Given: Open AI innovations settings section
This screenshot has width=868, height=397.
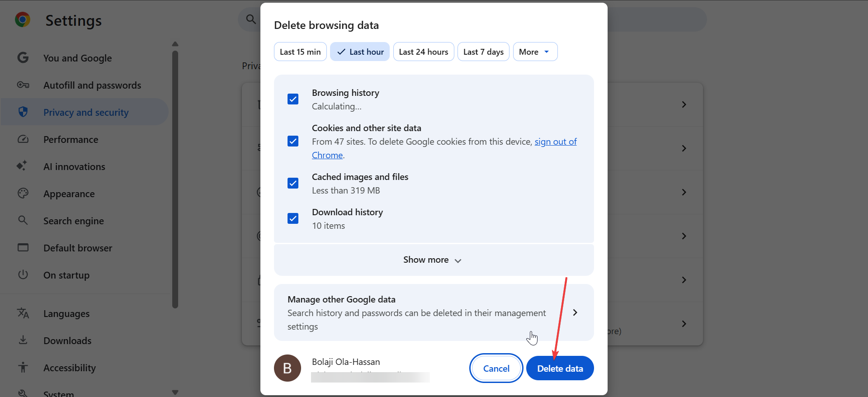Looking at the screenshot, I should point(85,166).
